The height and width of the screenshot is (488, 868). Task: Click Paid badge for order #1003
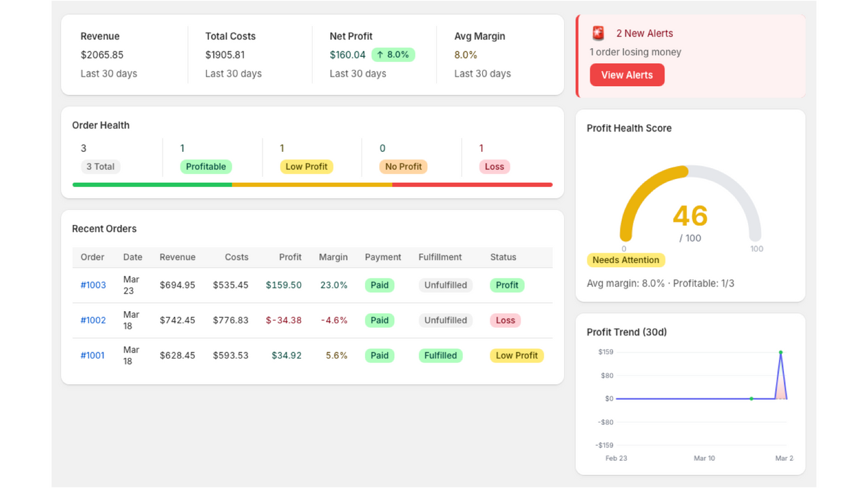point(380,285)
